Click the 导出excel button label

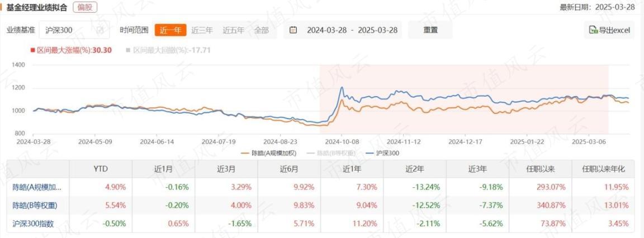[x=614, y=30]
